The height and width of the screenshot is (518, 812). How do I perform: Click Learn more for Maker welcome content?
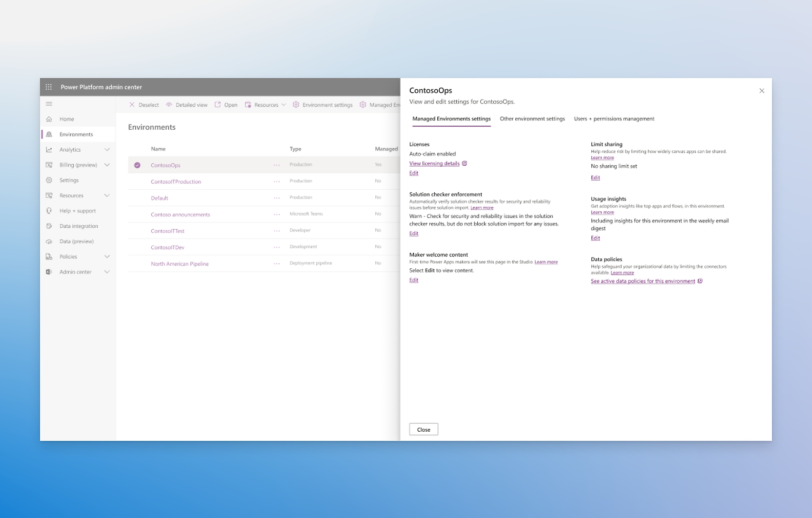[x=546, y=262]
